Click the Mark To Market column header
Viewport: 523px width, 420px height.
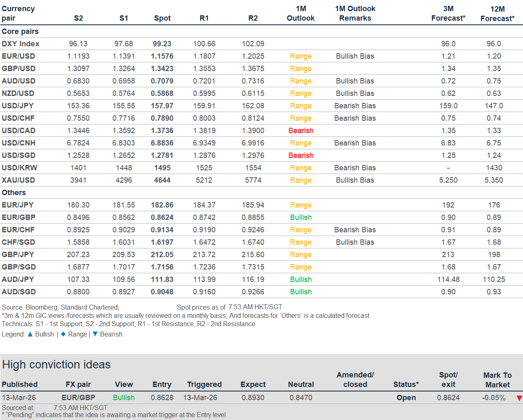click(x=497, y=380)
